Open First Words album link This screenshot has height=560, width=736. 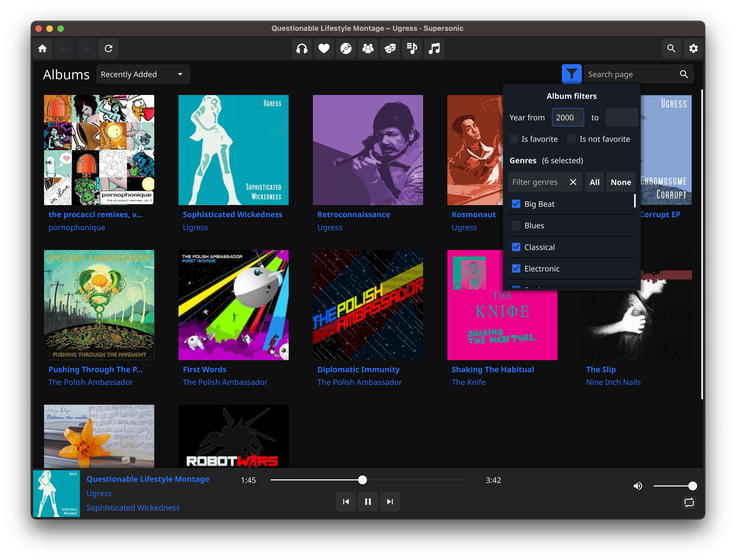pos(204,369)
